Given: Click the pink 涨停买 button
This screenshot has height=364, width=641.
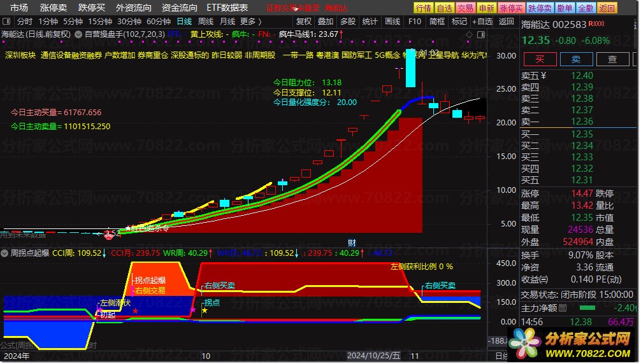Looking at the screenshot, I should 512,8.
